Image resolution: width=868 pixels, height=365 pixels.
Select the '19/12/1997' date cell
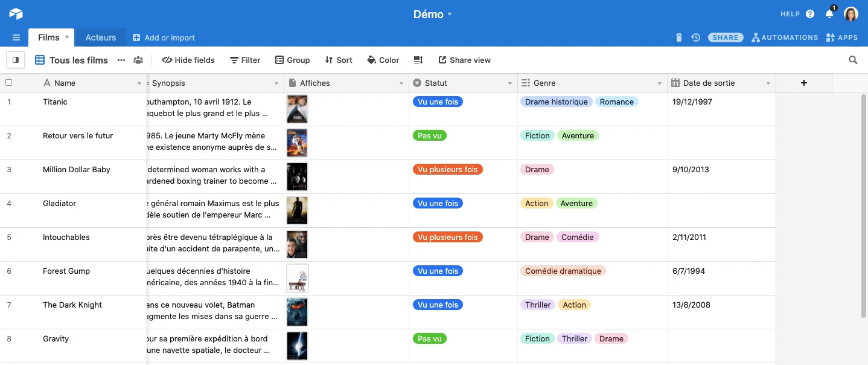coord(721,109)
